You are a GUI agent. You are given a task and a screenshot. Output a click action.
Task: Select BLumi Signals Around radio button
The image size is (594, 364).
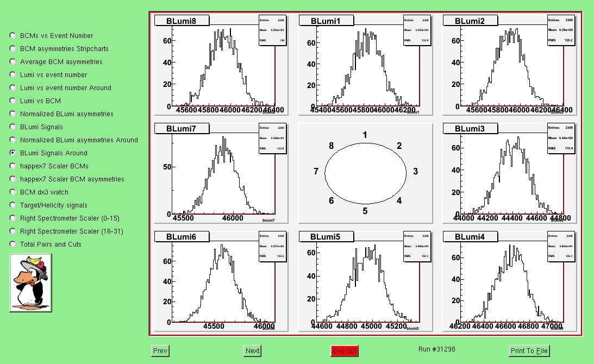click(x=12, y=153)
